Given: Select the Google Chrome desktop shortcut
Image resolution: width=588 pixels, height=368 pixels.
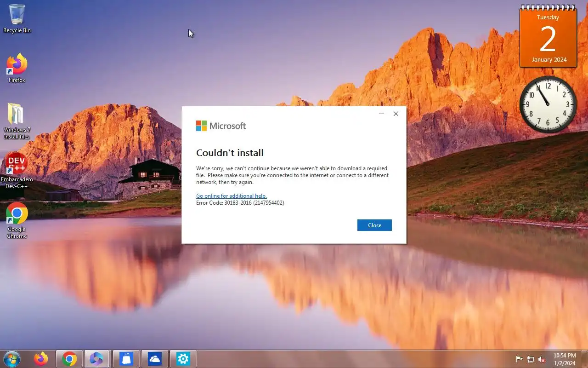Looking at the screenshot, I should click(17, 220).
